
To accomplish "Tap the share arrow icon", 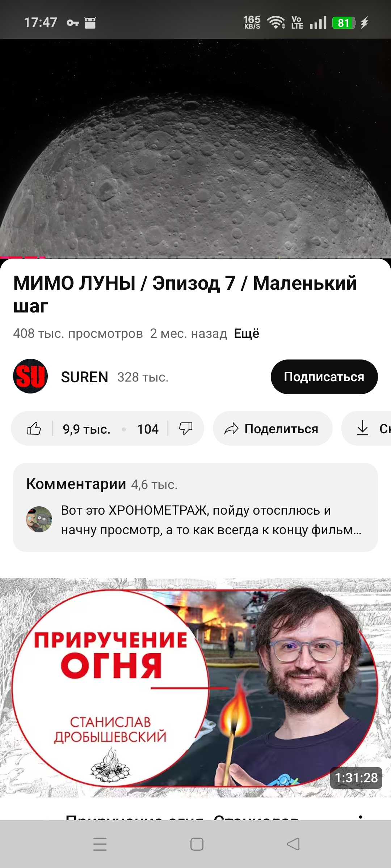I will 231,429.
